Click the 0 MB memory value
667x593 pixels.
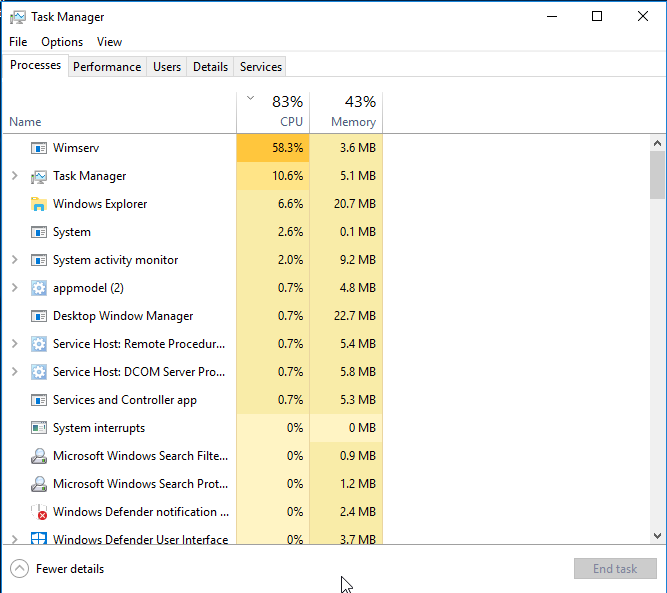362,428
